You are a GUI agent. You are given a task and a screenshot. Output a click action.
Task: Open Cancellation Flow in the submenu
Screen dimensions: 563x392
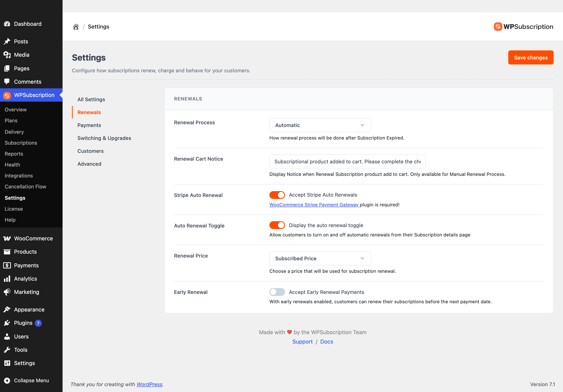[x=25, y=187]
